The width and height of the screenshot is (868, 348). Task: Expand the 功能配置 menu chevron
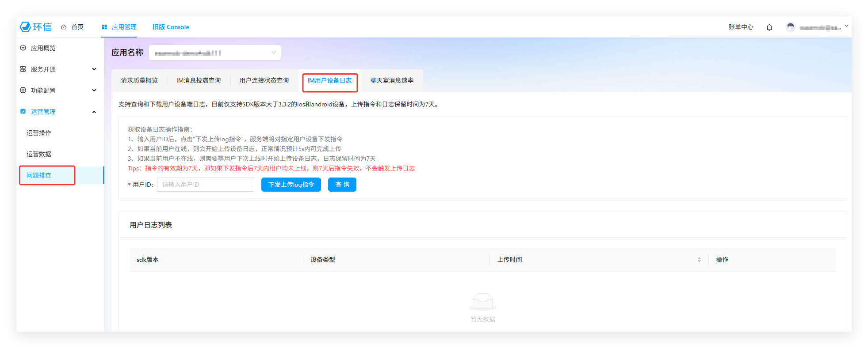(94, 90)
